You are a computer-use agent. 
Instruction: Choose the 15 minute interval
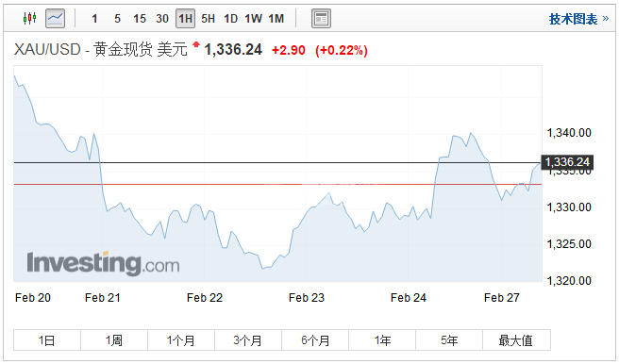coord(140,19)
